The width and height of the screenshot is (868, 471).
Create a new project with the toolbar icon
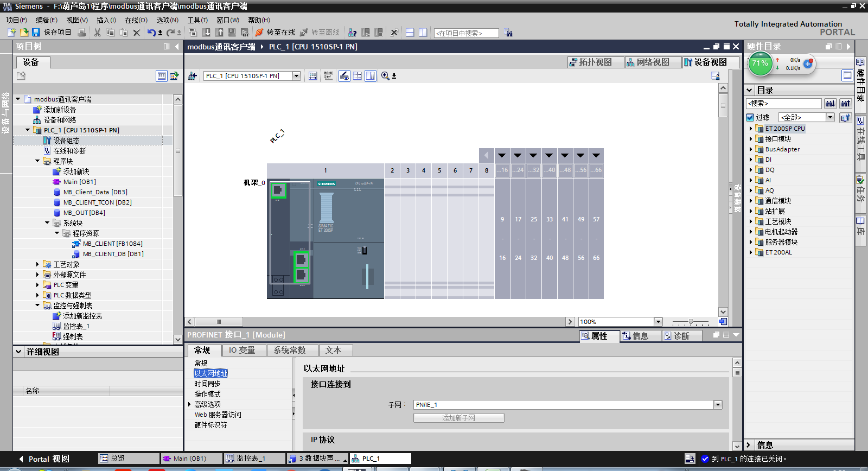coord(11,33)
